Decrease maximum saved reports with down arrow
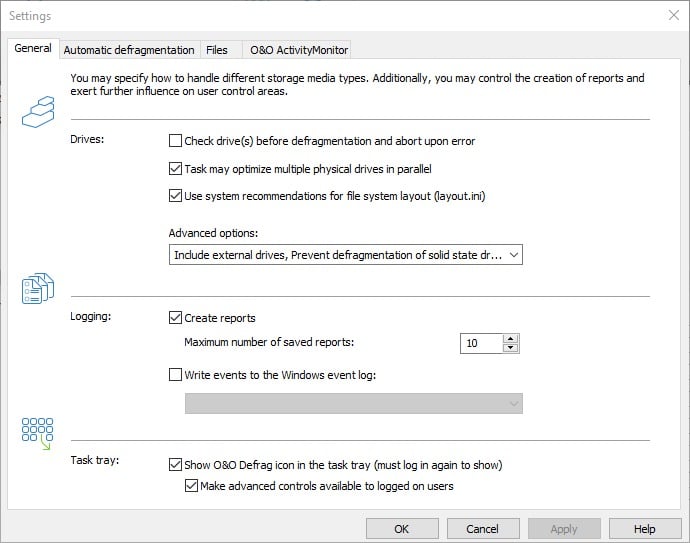This screenshot has height=543, width=690. pos(510,348)
